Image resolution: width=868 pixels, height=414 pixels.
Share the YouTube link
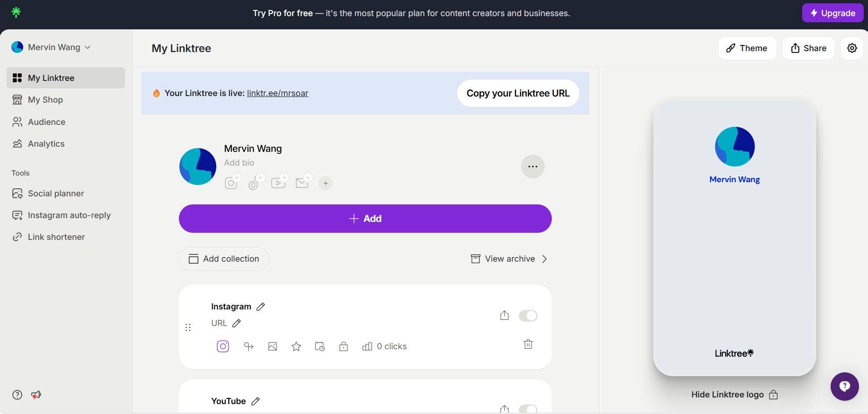[505, 409]
